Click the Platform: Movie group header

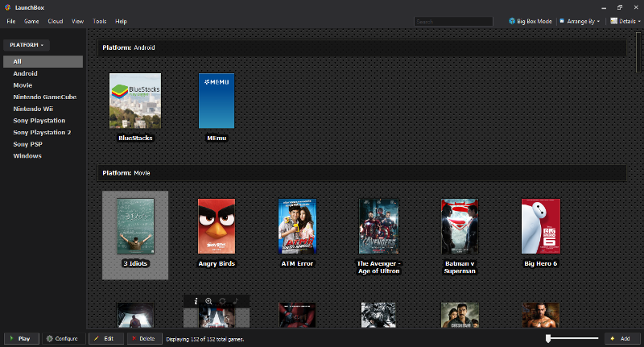click(x=361, y=173)
